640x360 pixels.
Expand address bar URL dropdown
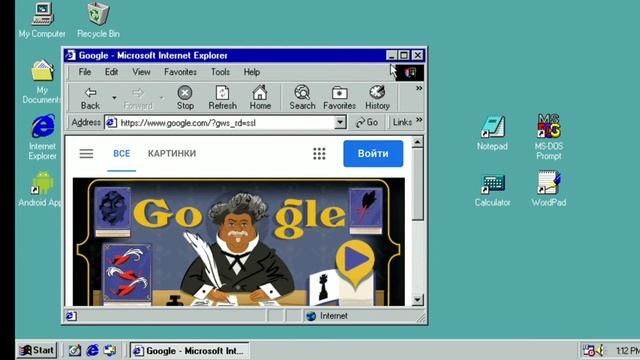pos(340,122)
